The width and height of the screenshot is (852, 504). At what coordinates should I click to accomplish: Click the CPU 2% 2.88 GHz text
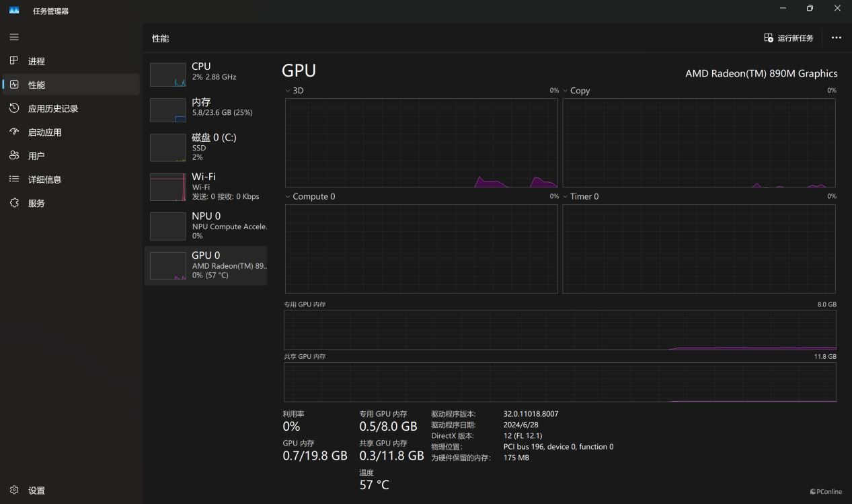tap(214, 77)
